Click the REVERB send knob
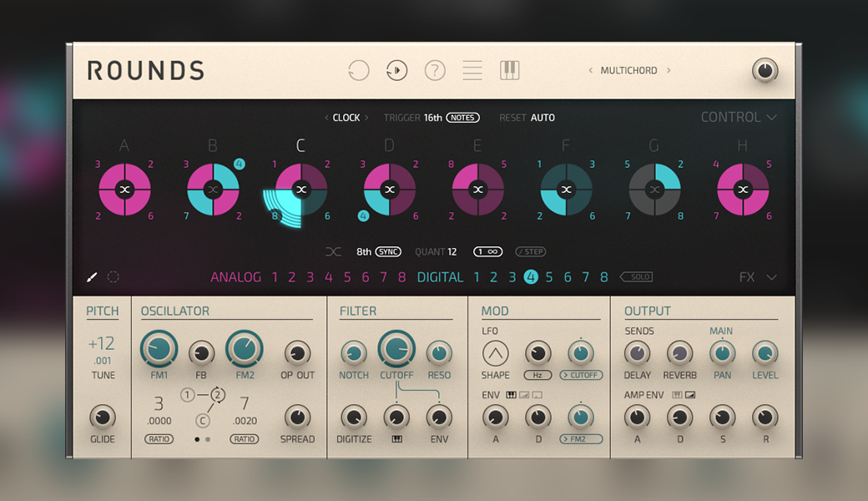Screen dimensions: 868x501 [x=679, y=353]
